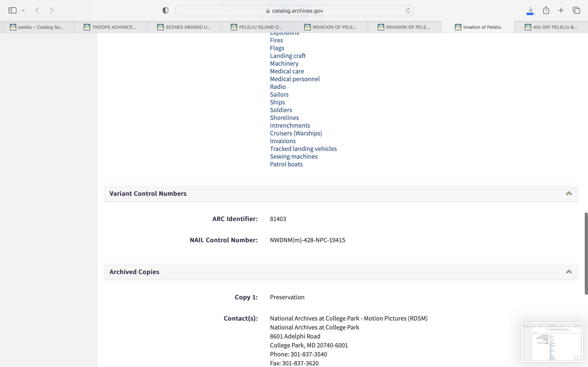The width and height of the screenshot is (588, 367).
Task: Toggle the Safari sidebar icon
Action: 12,10
